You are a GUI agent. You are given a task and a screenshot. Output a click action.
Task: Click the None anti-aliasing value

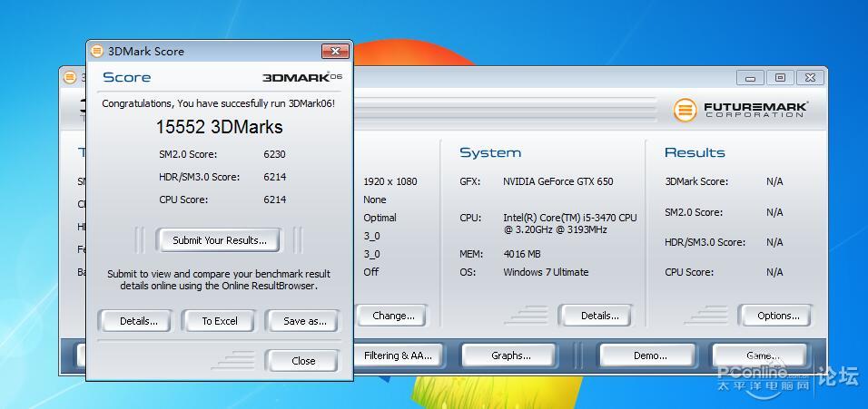[x=375, y=200]
